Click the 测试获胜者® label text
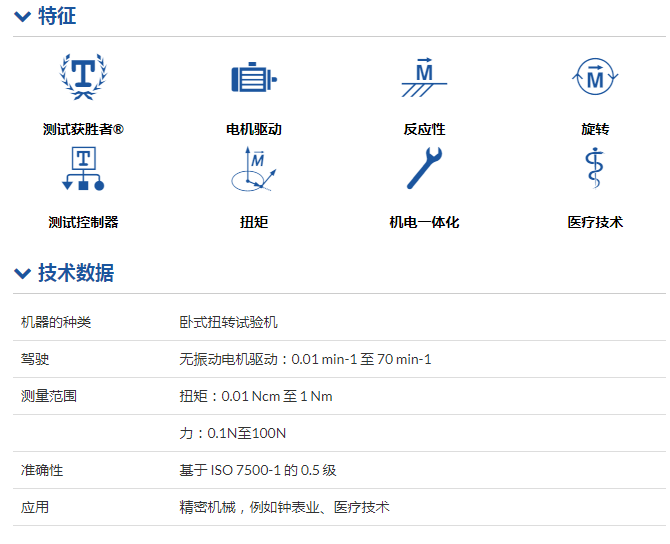Image resolution: width=670 pixels, height=544 pixels. pyautogui.click(x=83, y=129)
